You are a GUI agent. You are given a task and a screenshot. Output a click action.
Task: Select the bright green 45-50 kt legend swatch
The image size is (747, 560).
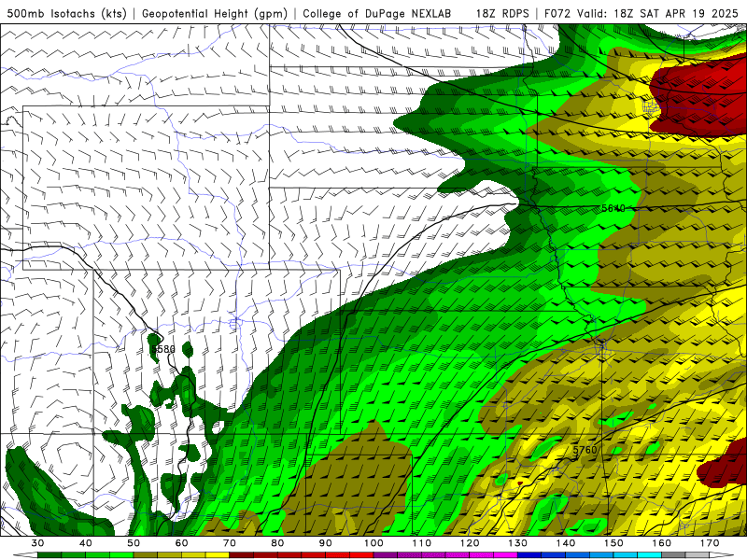121,555
